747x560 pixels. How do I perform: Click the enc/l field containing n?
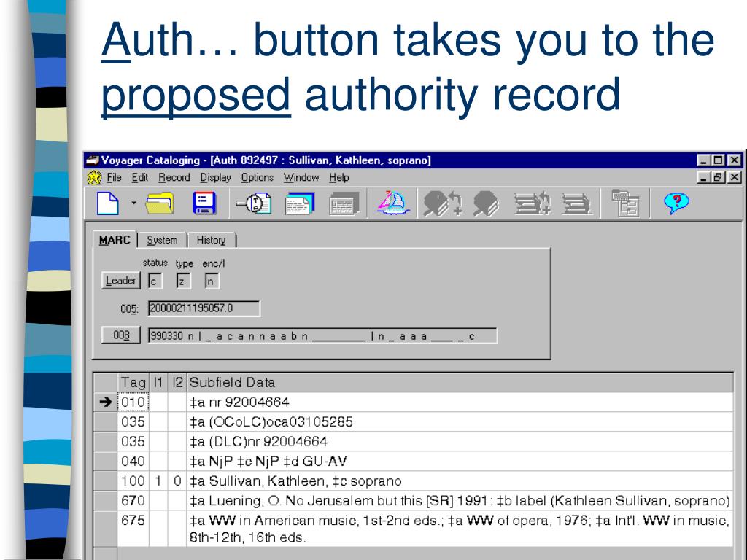coord(212,281)
